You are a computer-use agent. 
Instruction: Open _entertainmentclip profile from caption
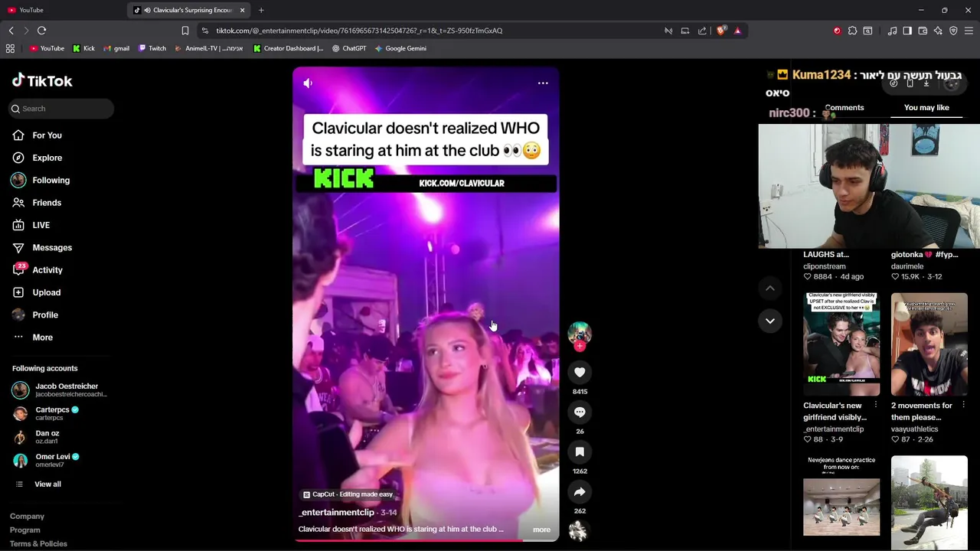click(x=336, y=512)
